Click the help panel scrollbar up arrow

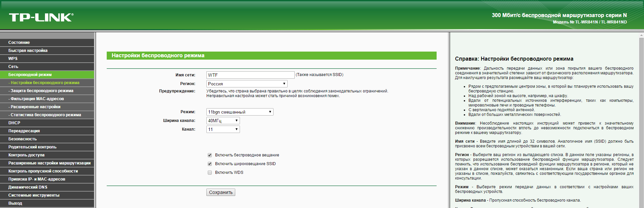click(642, 35)
